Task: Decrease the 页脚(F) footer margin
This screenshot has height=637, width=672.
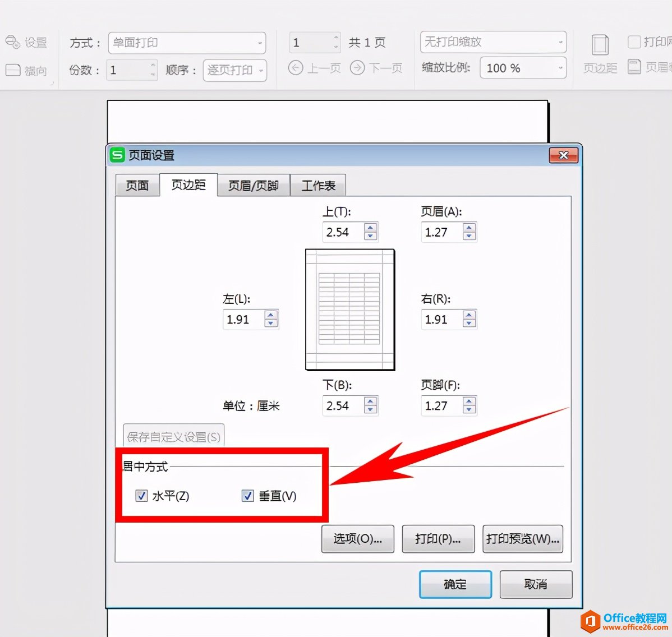Action: click(470, 409)
